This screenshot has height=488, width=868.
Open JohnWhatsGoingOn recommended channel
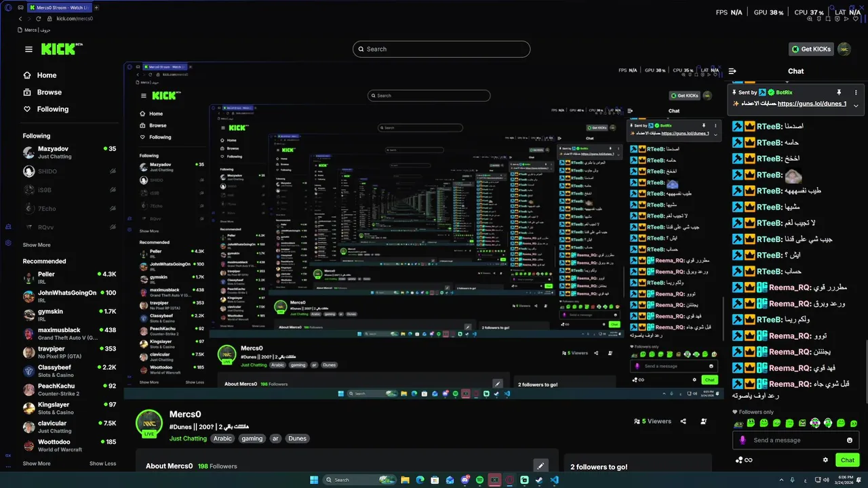69,296
